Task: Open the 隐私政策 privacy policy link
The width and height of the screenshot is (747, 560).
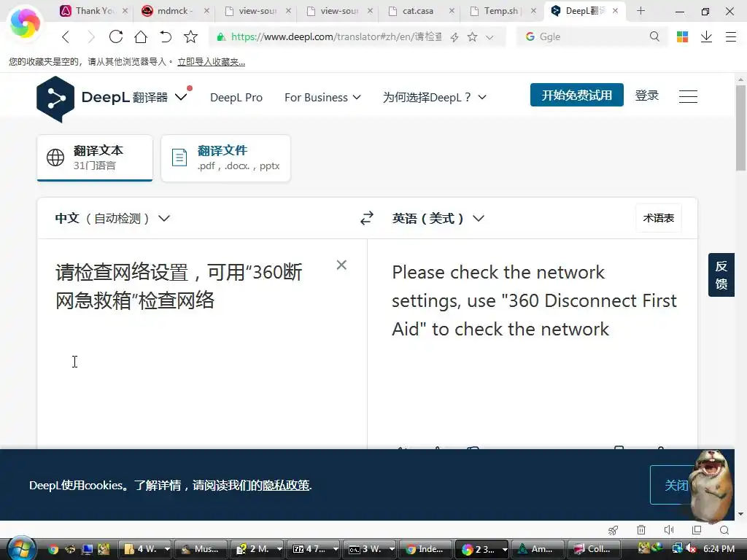Action: click(x=286, y=485)
